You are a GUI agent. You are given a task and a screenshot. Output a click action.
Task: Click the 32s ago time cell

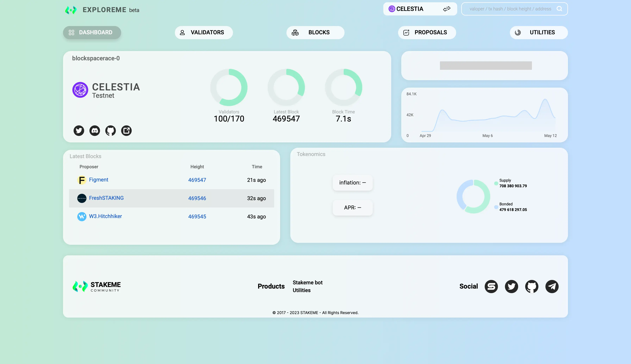tap(256, 198)
